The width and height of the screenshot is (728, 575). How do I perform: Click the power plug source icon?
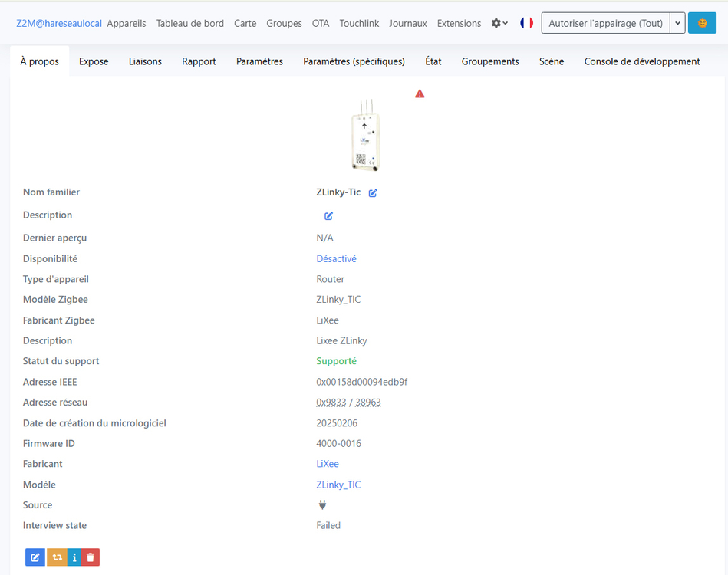(322, 504)
